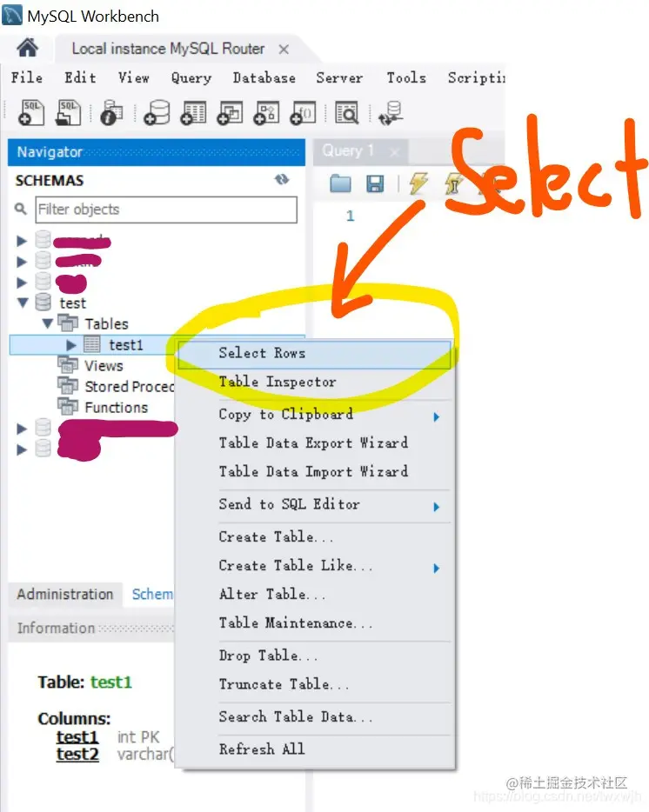Expand the test1 table node

71,345
